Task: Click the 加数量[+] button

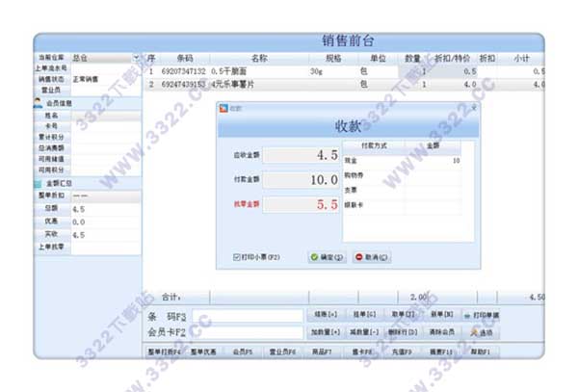Action: coord(326,332)
